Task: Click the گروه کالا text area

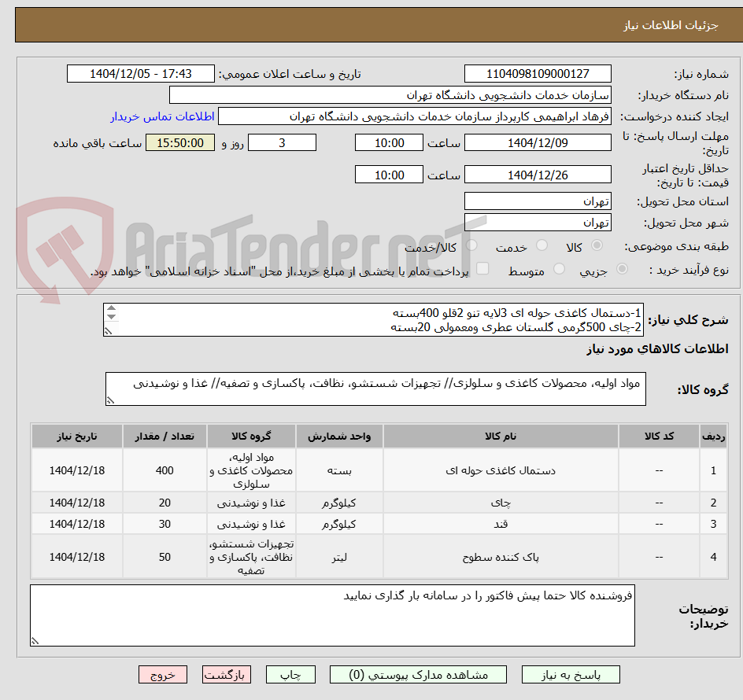Action: coord(375,389)
